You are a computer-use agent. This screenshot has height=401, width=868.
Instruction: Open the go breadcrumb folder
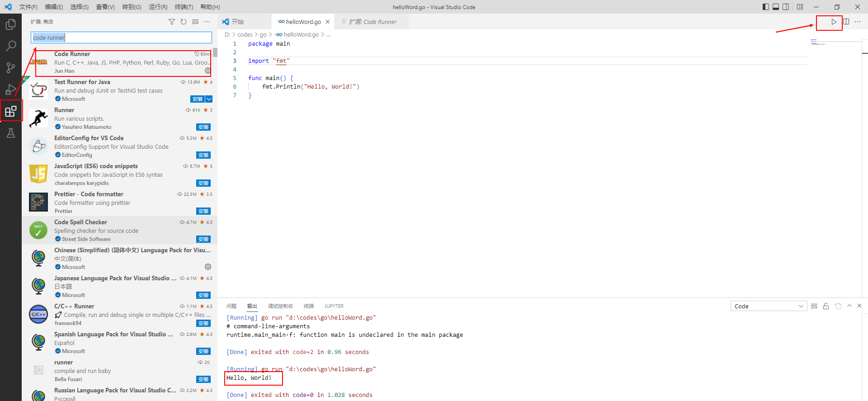pos(263,34)
